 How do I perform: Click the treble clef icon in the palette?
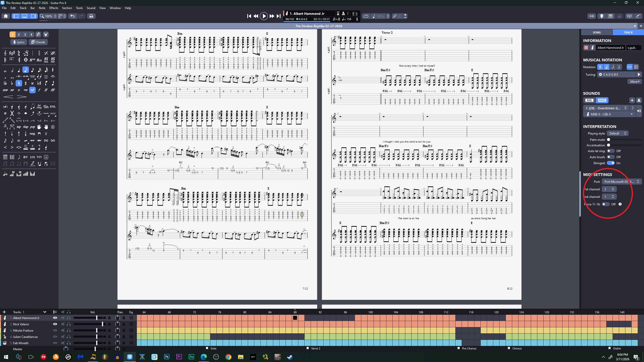(5, 53)
